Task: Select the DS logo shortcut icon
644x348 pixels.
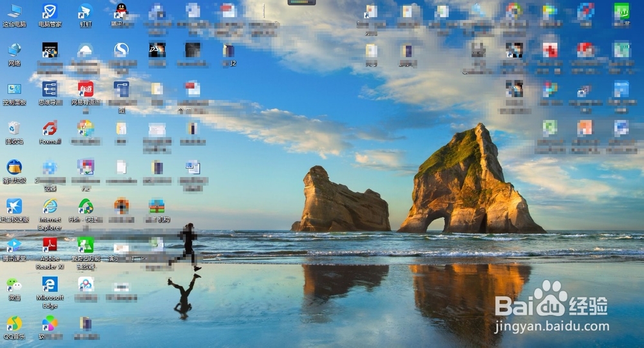Action: click(x=157, y=50)
